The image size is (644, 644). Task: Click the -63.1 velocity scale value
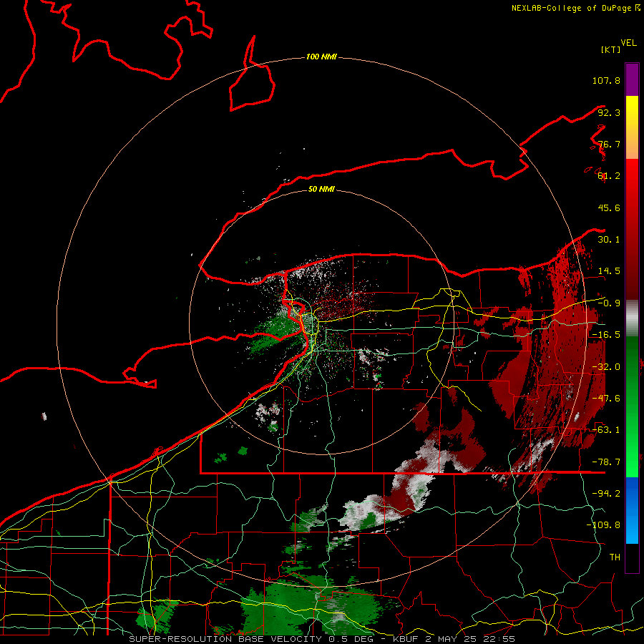(606, 430)
